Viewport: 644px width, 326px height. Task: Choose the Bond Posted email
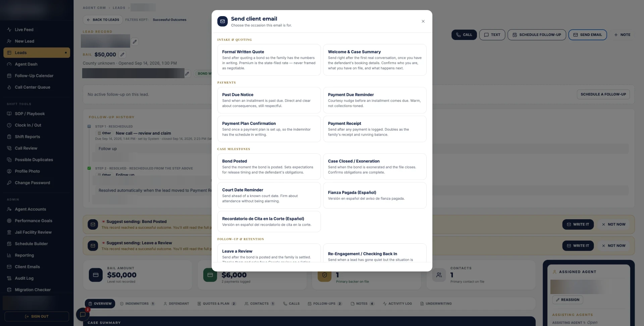(x=269, y=167)
